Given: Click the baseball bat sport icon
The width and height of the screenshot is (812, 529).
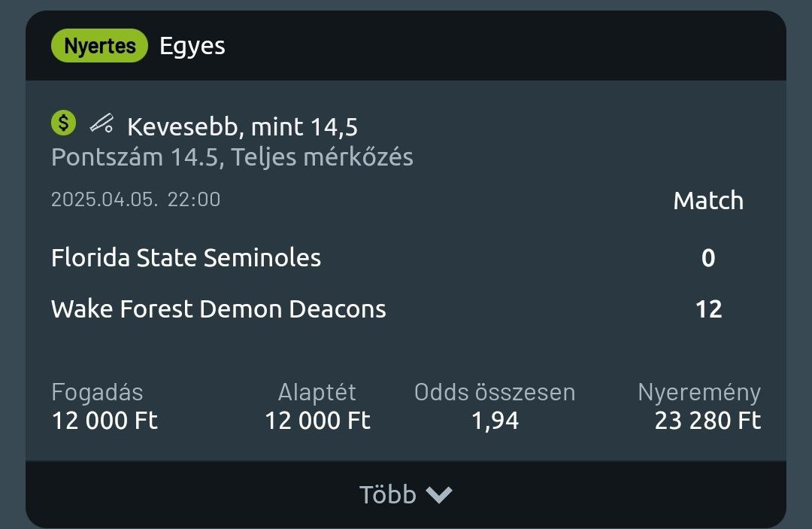Looking at the screenshot, I should coord(101,123).
